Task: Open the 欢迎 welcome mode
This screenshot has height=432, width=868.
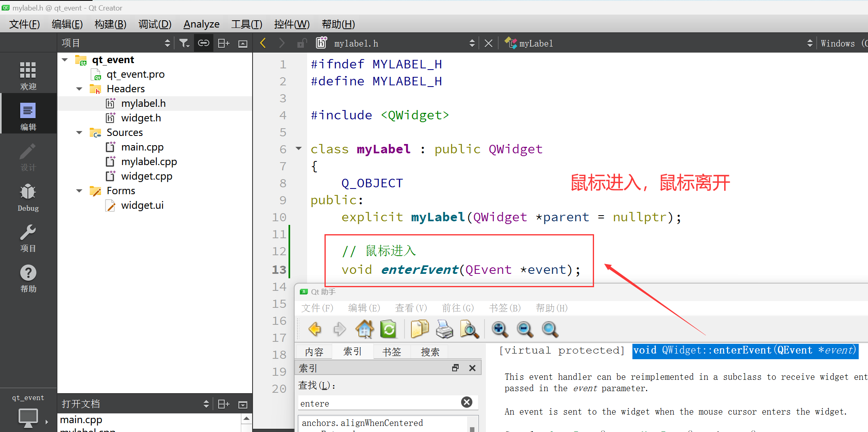Action: point(28,76)
